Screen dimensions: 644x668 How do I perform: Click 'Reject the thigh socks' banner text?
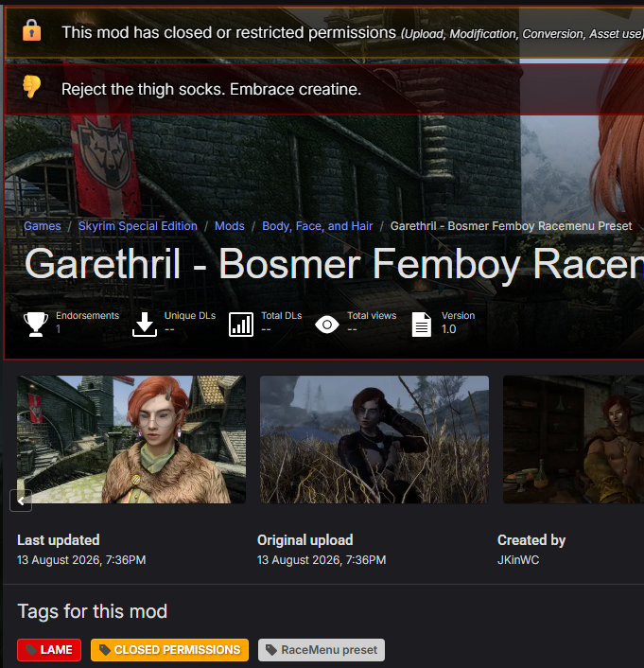coord(211,89)
